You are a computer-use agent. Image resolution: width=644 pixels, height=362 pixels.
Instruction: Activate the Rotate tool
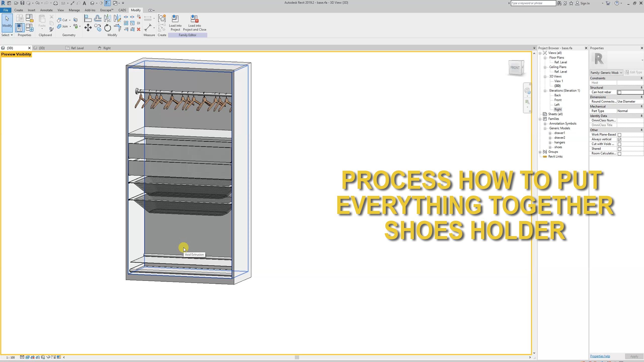107,28
